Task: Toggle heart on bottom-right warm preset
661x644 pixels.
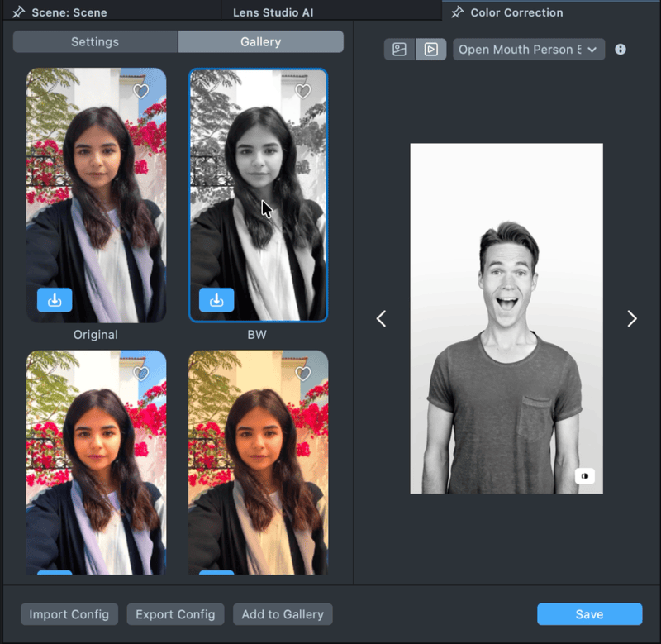Action: coord(303,374)
